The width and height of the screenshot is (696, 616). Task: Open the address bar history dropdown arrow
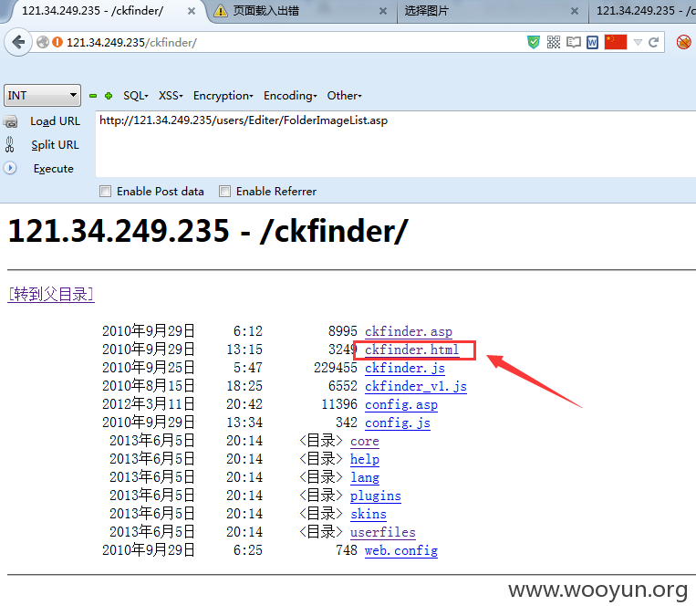[x=638, y=43]
